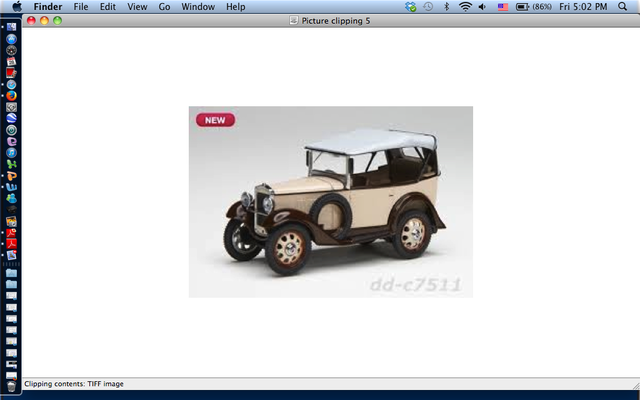Screen dimensions: 640x400
Task: Click the Finder icon in the dock
Action: tap(11, 27)
